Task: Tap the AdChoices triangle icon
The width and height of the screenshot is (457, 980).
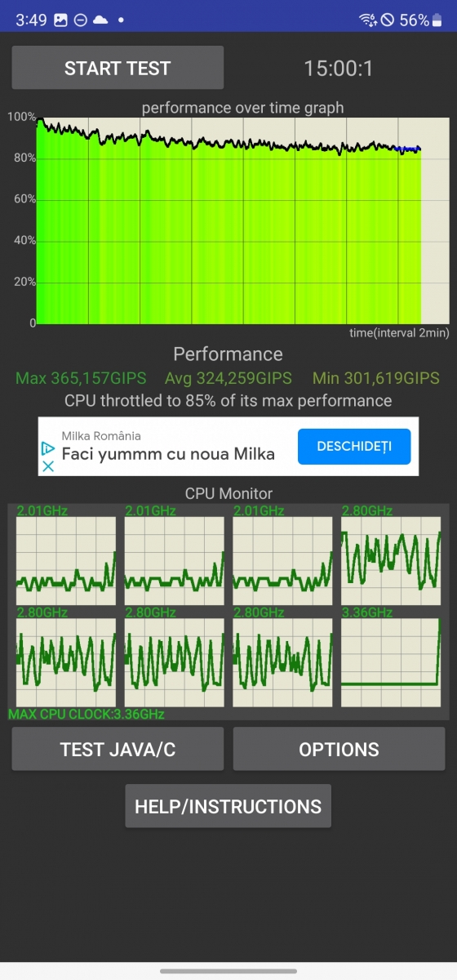Action: pos(48,448)
